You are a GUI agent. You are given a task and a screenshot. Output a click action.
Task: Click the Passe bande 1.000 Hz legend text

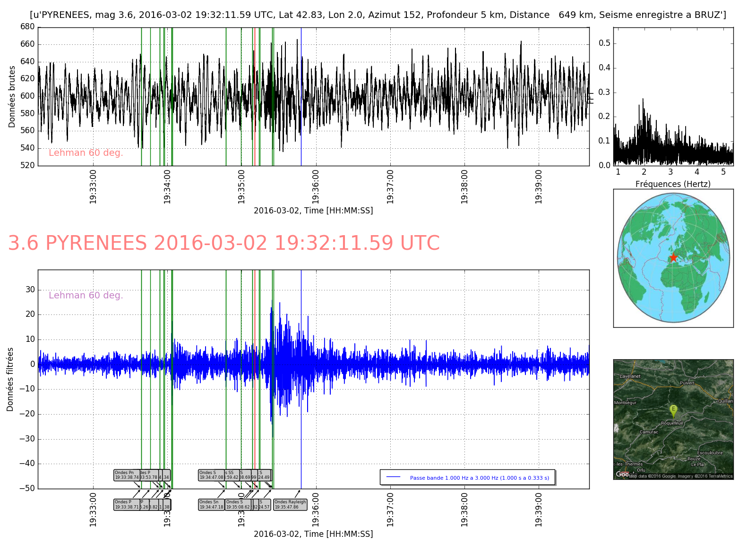pyautogui.click(x=479, y=478)
